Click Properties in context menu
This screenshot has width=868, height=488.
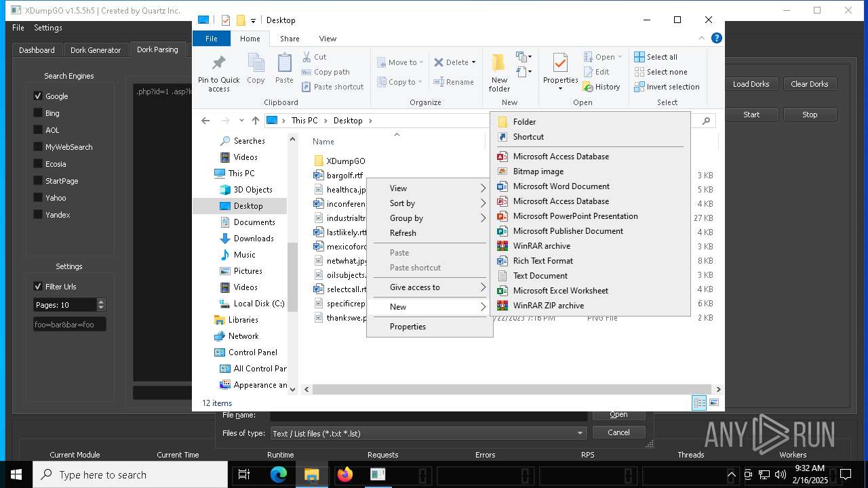click(429, 327)
